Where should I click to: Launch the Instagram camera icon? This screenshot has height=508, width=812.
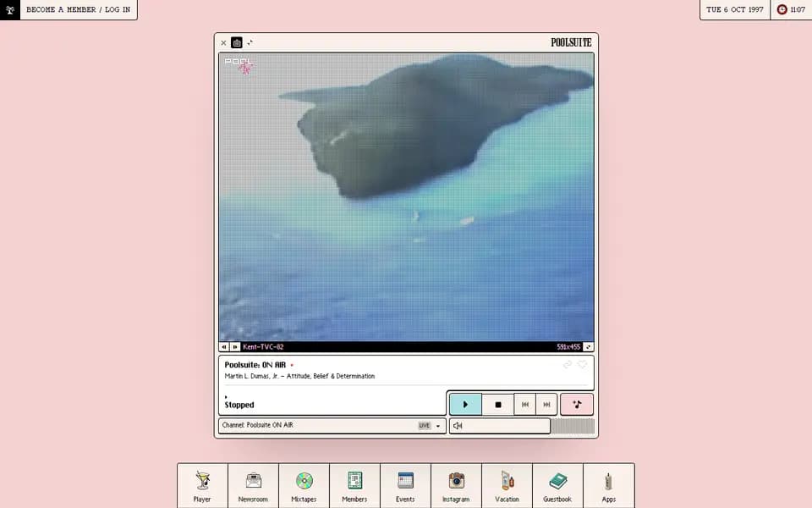(456, 486)
